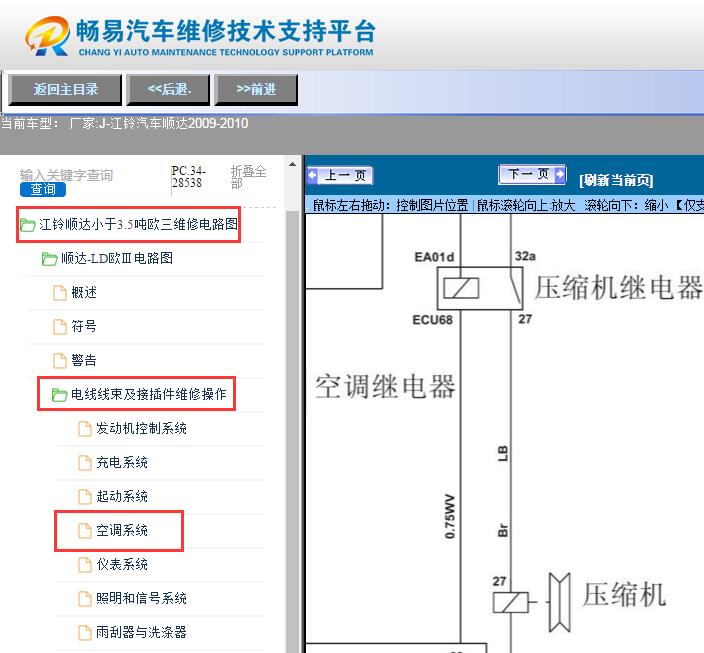
Task: Open 警告 page
Action: 84,360
